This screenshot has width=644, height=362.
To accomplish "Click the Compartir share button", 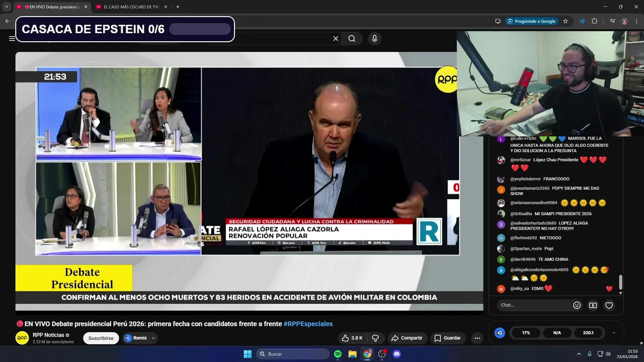I will click(407, 338).
